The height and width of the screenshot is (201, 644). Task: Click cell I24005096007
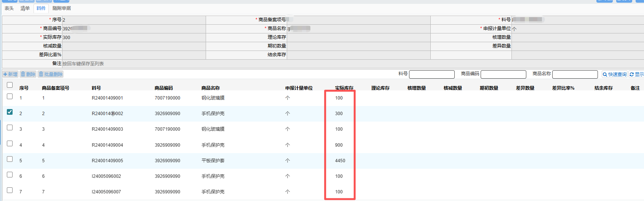point(106,192)
